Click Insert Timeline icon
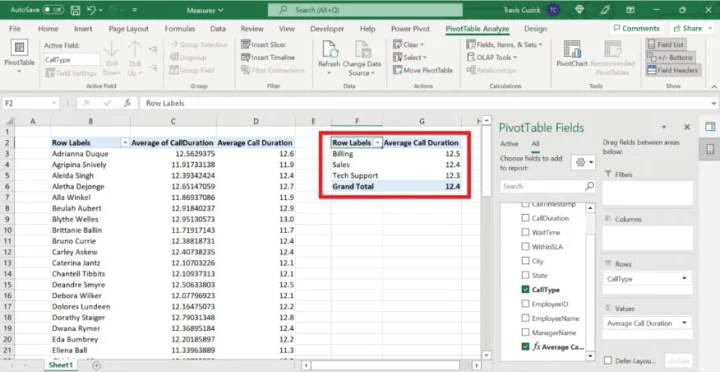This screenshot has height=372, width=720. click(x=246, y=57)
